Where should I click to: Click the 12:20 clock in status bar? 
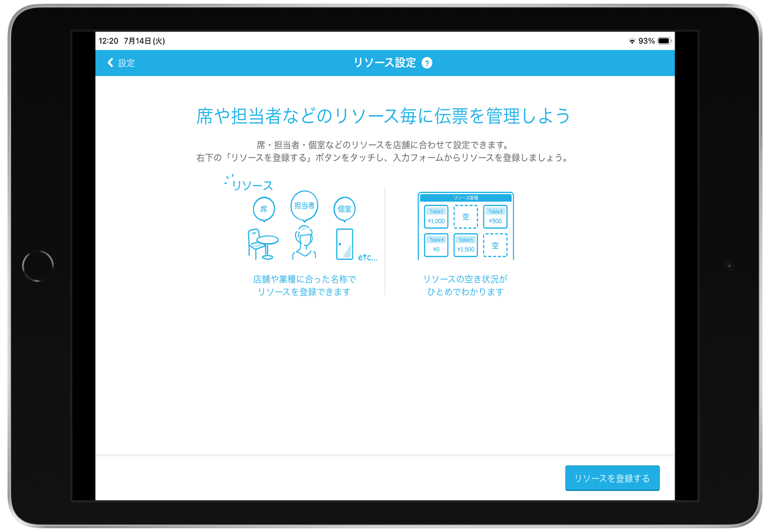pos(108,41)
